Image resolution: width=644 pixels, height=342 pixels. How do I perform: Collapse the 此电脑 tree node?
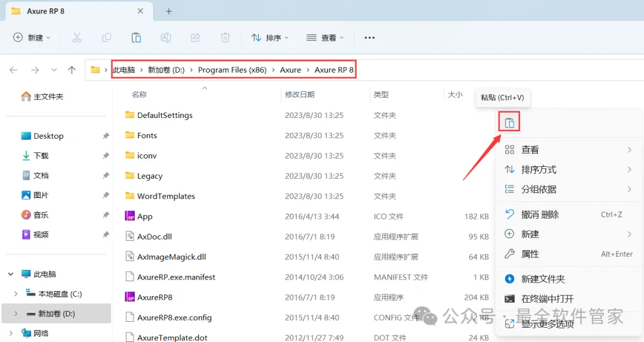(x=11, y=274)
